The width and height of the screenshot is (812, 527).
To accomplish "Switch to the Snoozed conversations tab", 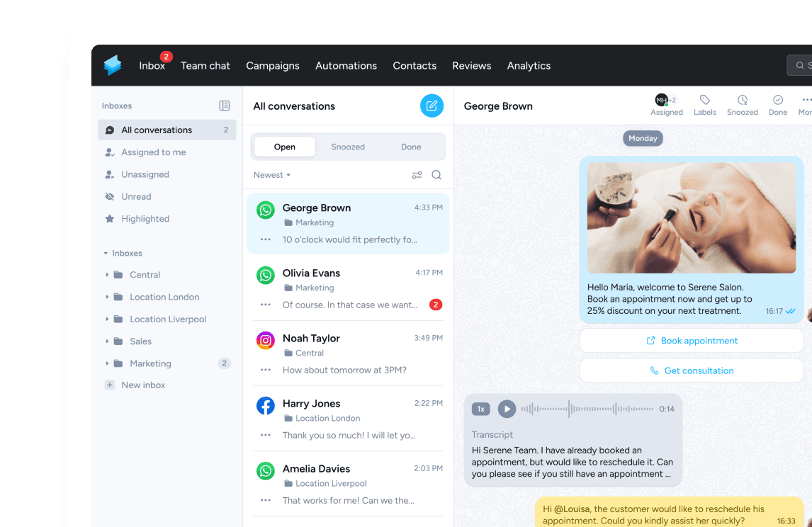I will (348, 147).
